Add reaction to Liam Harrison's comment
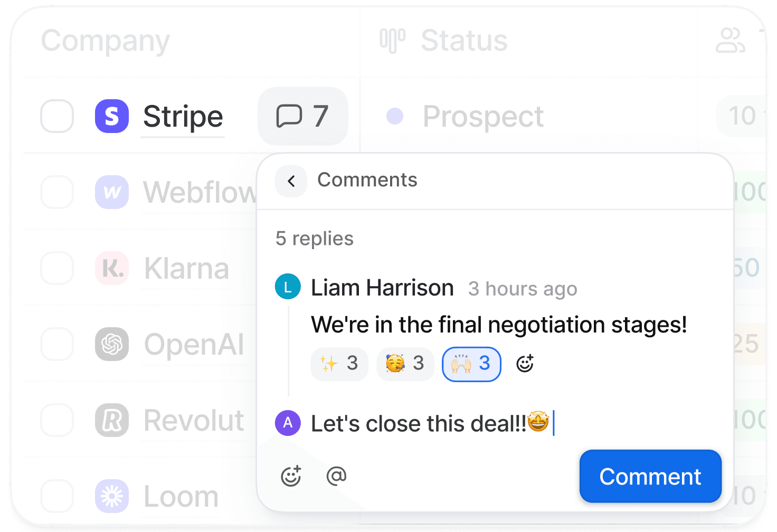 pyautogui.click(x=525, y=364)
